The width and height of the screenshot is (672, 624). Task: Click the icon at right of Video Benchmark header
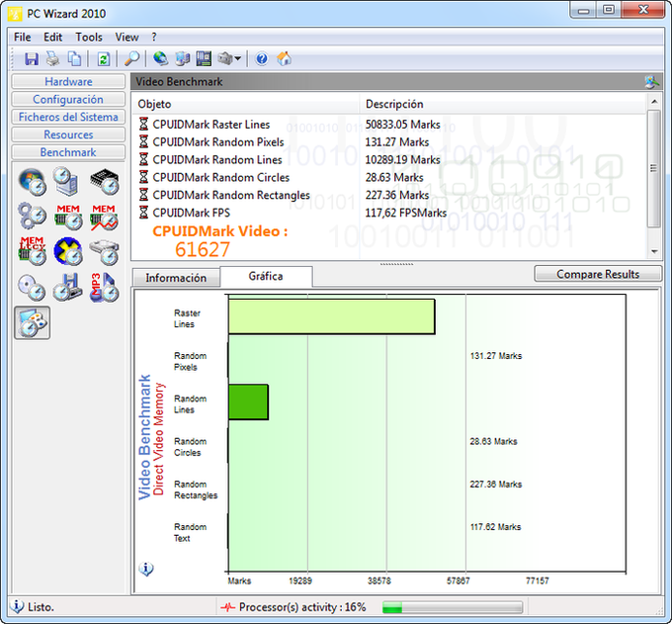651,81
